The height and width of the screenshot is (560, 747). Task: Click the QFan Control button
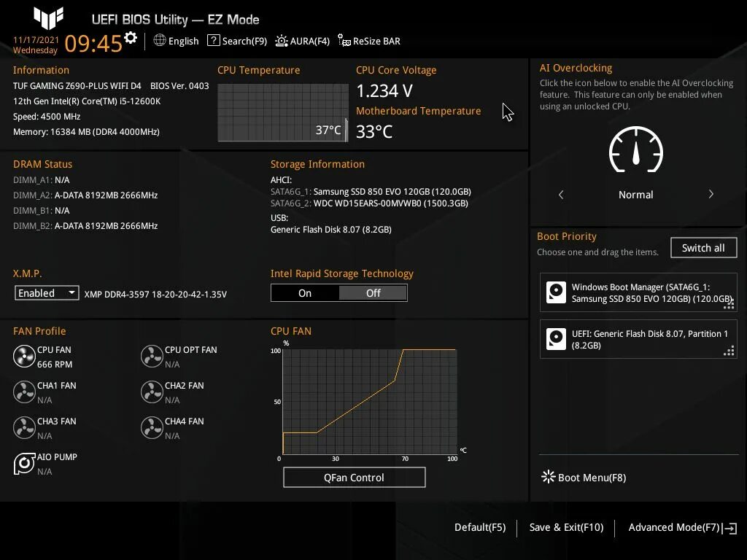(x=355, y=477)
